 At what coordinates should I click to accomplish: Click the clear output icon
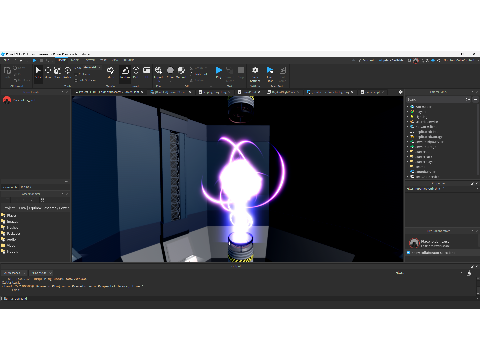click(469, 273)
